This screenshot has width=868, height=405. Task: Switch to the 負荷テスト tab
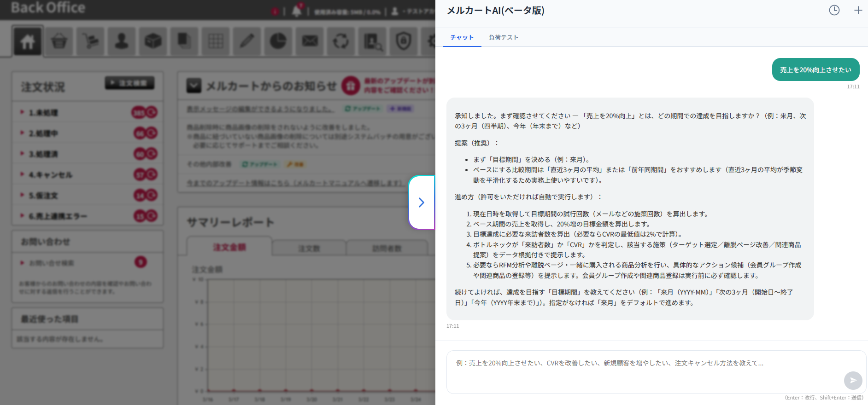click(503, 37)
